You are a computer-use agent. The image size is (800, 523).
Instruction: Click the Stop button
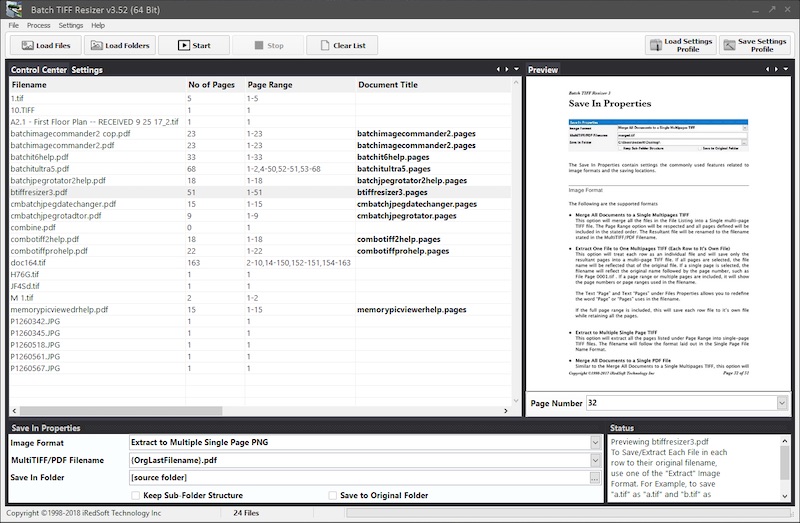268,45
